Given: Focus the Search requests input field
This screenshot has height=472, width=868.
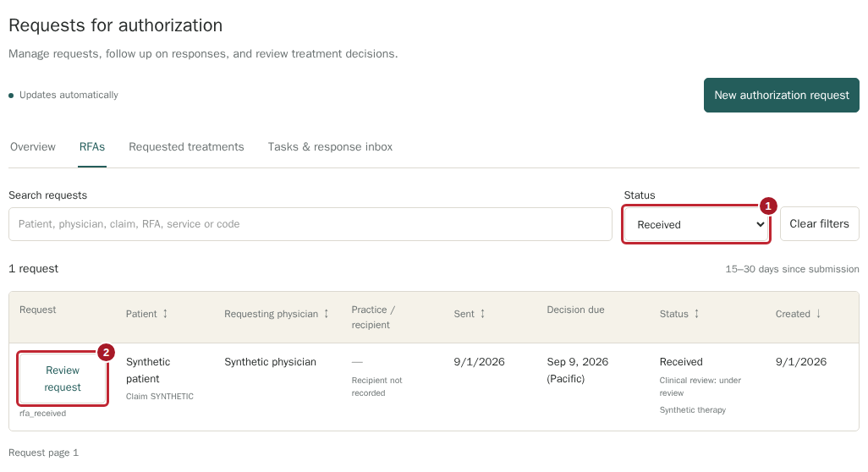Looking at the screenshot, I should [310, 224].
